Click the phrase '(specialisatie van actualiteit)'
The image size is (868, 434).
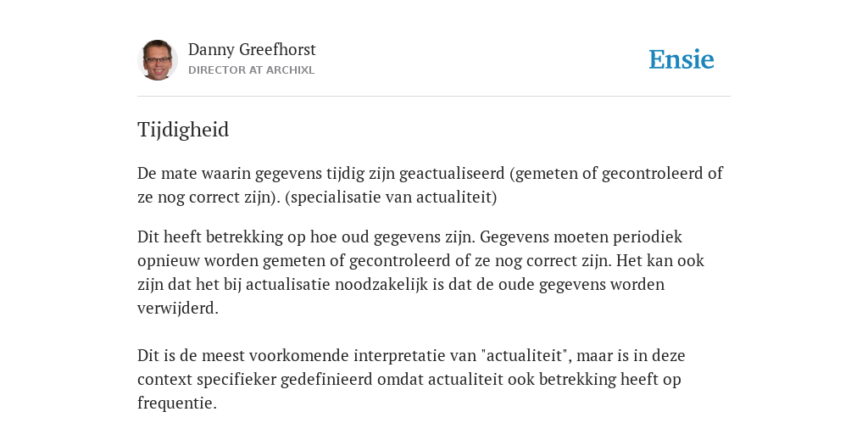click(391, 197)
